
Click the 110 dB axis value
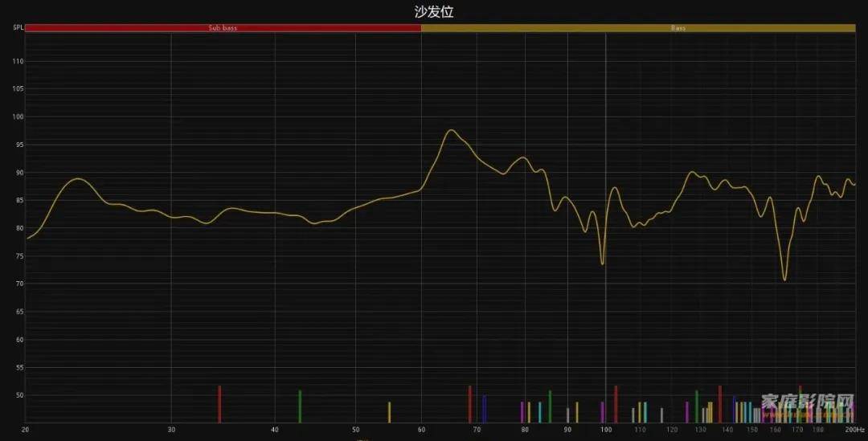coord(18,61)
